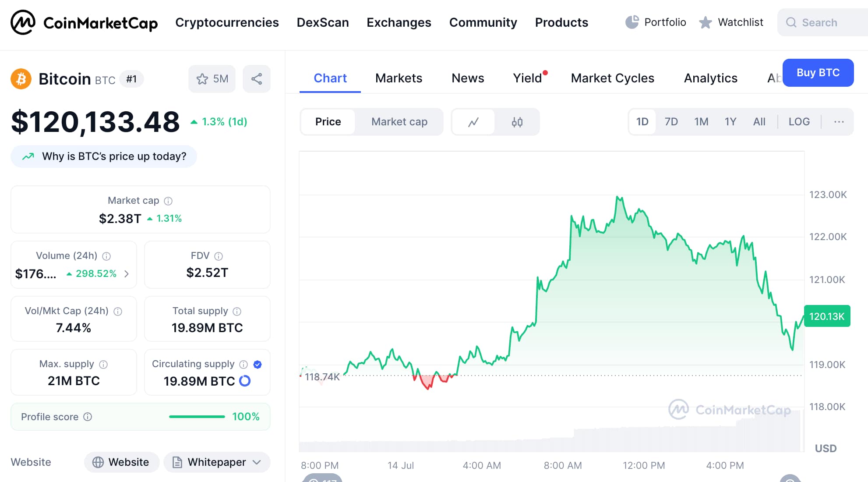Open the share options for Bitcoin
The width and height of the screenshot is (868, 482).
pos(257,79)
